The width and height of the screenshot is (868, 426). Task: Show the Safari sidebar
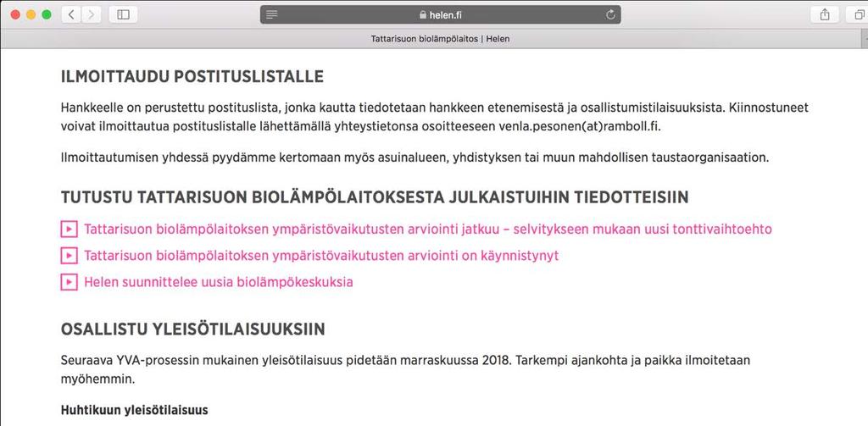[123, 15]
